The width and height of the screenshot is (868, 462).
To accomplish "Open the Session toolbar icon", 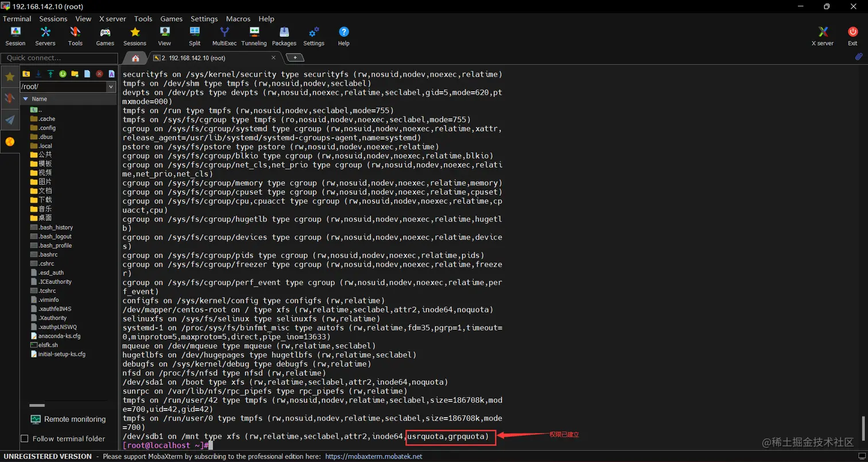I will [x=15, y=36].
